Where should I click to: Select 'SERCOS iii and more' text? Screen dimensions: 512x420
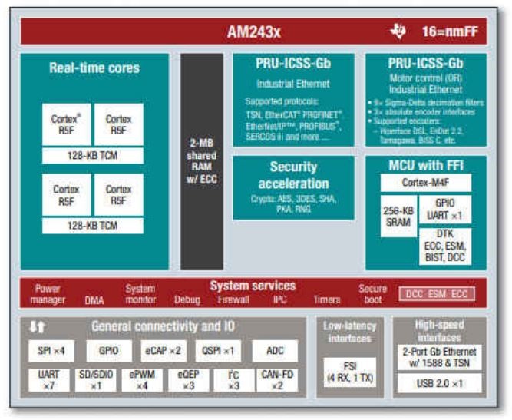[x=287, y=137]
